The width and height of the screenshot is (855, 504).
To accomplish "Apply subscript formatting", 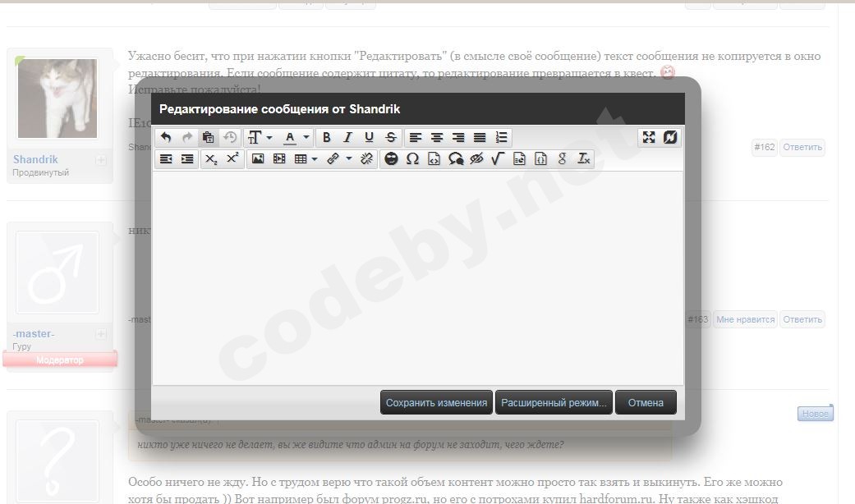I will [211, 158].
